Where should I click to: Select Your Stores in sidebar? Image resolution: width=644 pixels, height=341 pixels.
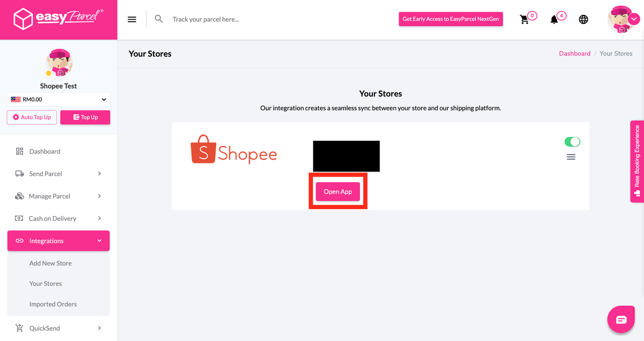[x=45, y=284]
